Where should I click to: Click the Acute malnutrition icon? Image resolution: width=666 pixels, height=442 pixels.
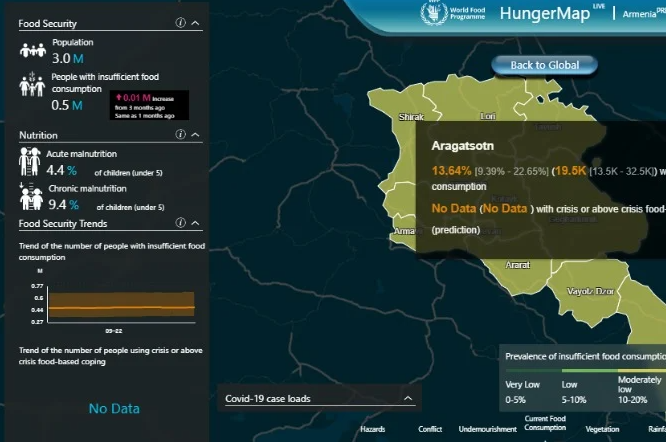30,161
